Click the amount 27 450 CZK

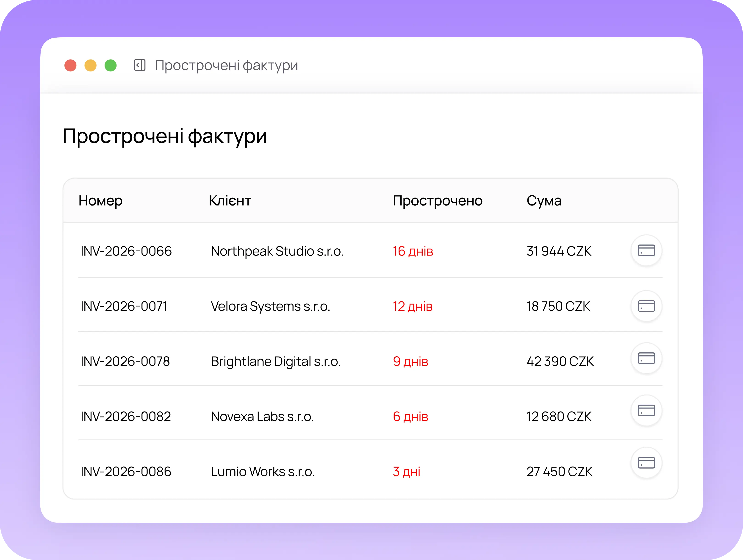(x=560, y=471)
